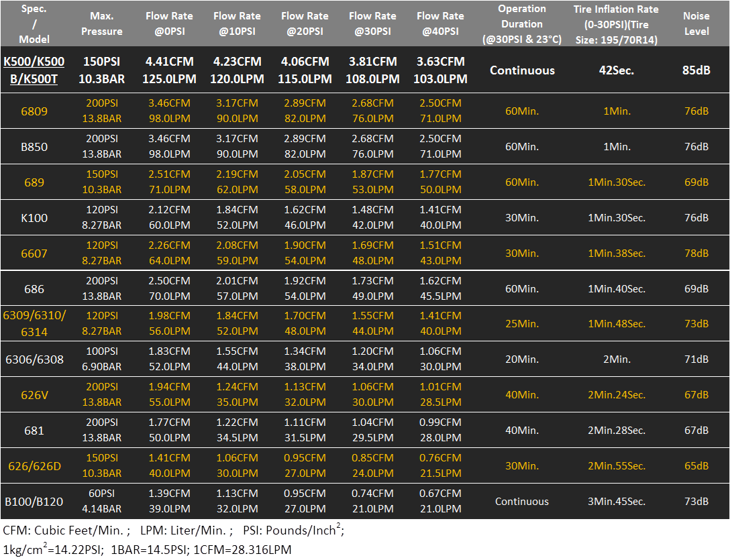Click the Flow Rate @0PSI header
Image resolution: width=730 pixels, height=560 pixels.
click(x=170, y=23)
